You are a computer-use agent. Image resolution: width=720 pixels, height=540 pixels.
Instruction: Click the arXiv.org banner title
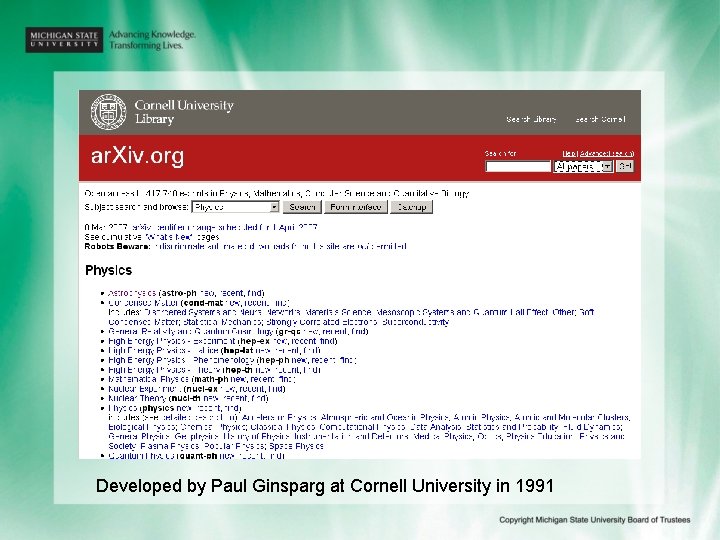click(138, 156)
